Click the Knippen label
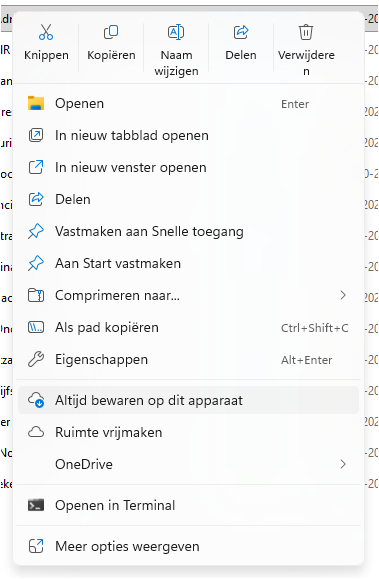This screenshot has height=579, width=379. (46, 55)
